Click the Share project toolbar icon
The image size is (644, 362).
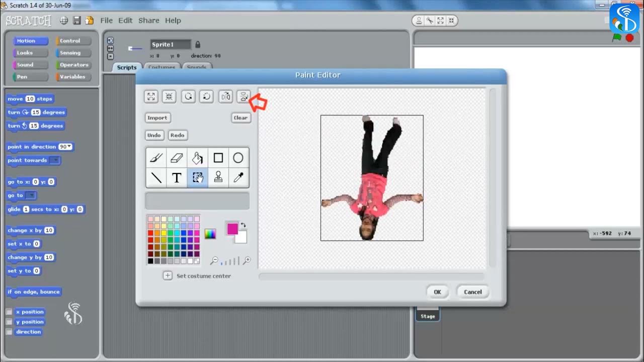click(x=90, y=21)
